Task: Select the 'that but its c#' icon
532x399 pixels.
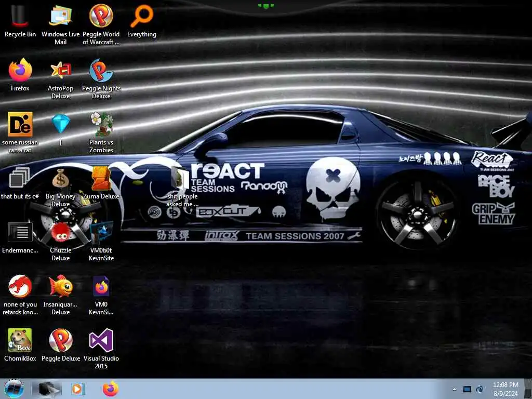Action: [x=20, y=183]
